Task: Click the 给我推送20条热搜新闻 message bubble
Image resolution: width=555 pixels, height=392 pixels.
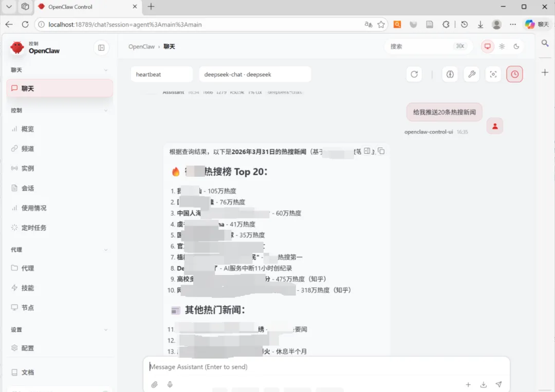Action: click(x=444, y=112)
